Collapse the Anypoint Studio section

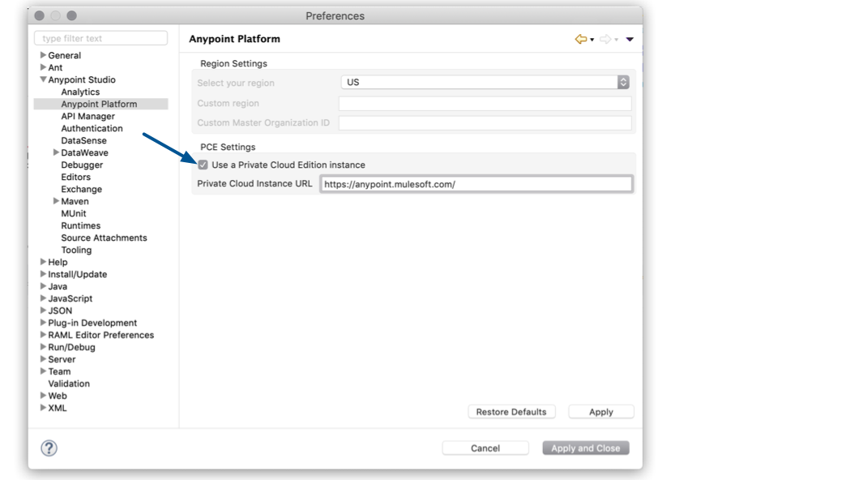(x=43, y=79)
